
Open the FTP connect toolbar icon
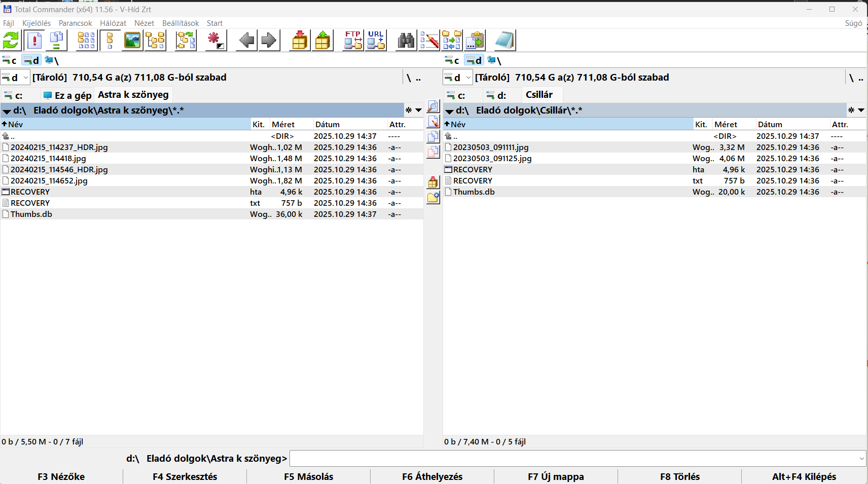(353, 41)
